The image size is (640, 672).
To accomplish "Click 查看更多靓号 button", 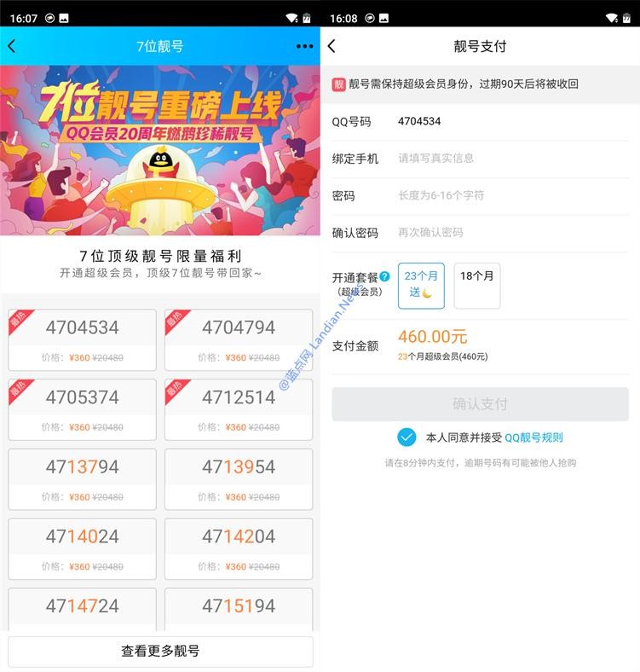I will [x=160, y=651].
